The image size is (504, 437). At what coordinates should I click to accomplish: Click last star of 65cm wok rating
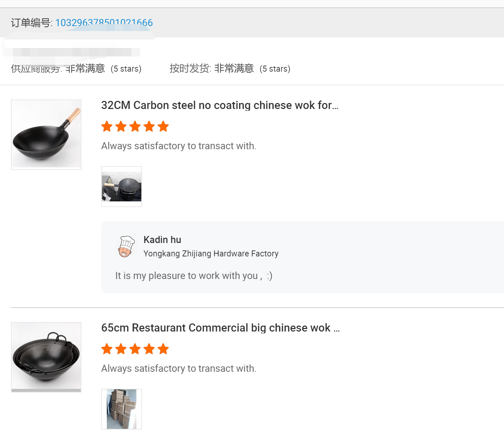pyautogui.click(x=163, y=349)
